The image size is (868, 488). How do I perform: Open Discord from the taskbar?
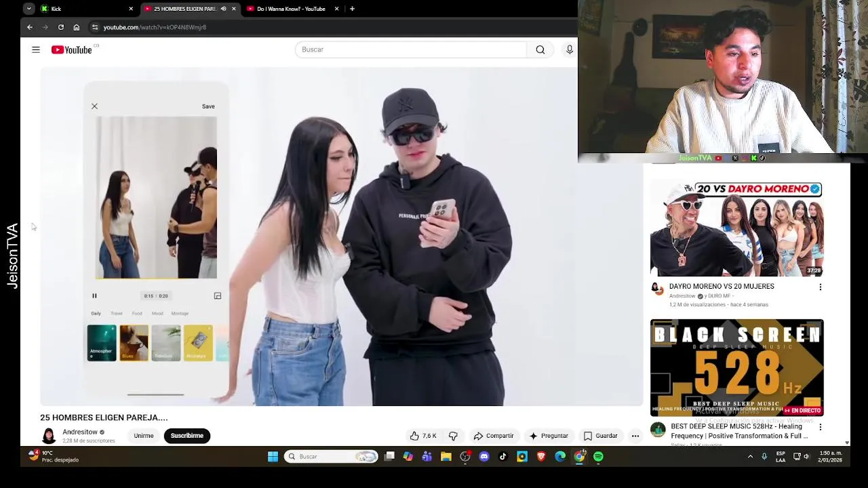pos(484,457)
